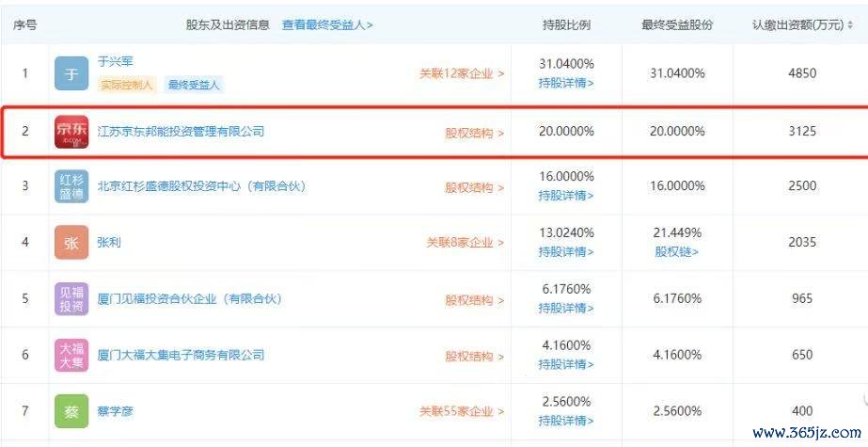The width and height of the screenshot is (868, 447).
Task: Open 股权链 link under 21.449%
Action: [x=677, y=252]
